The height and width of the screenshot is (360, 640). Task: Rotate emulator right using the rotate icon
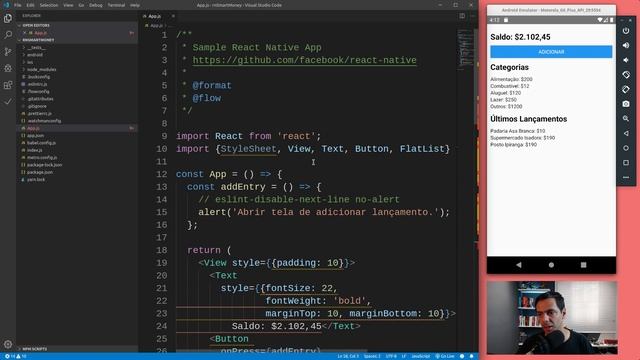click(x=626, y=89)
